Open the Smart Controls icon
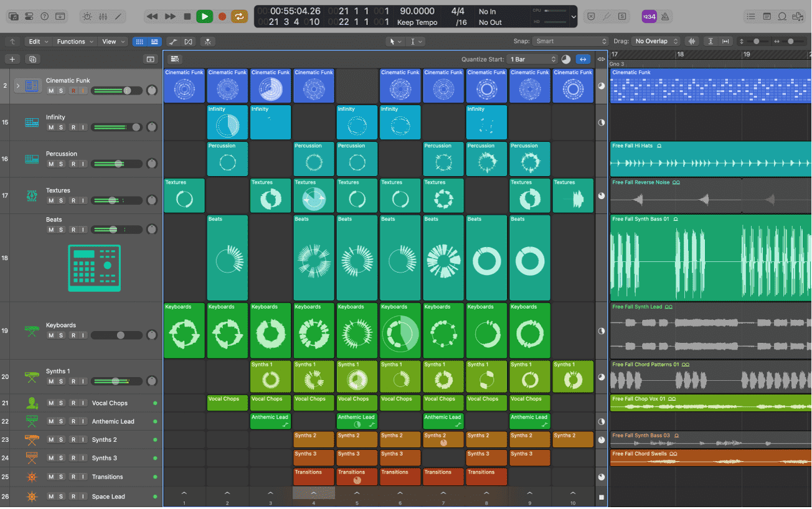Screen dimensions: 812x509 [x=87, y=16]
